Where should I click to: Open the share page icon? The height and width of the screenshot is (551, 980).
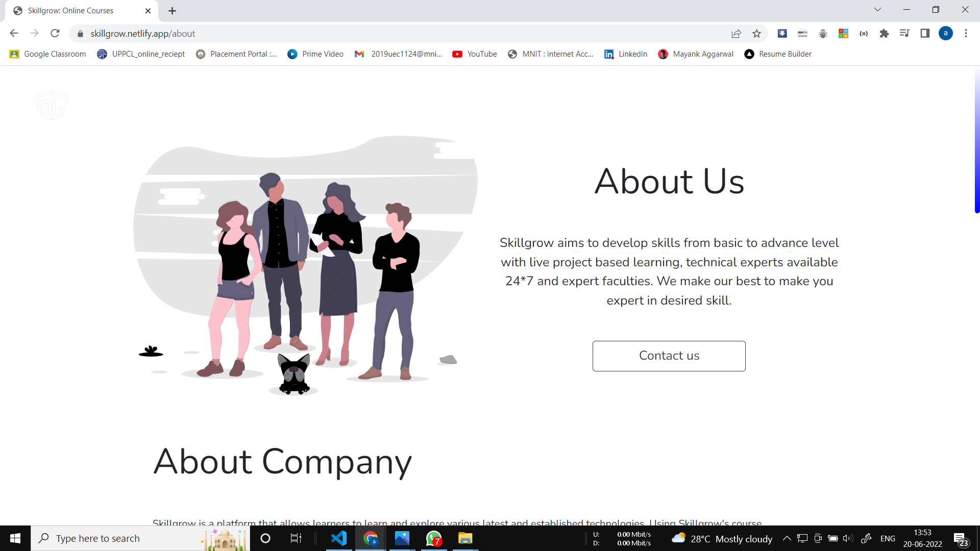pos(736,34)
